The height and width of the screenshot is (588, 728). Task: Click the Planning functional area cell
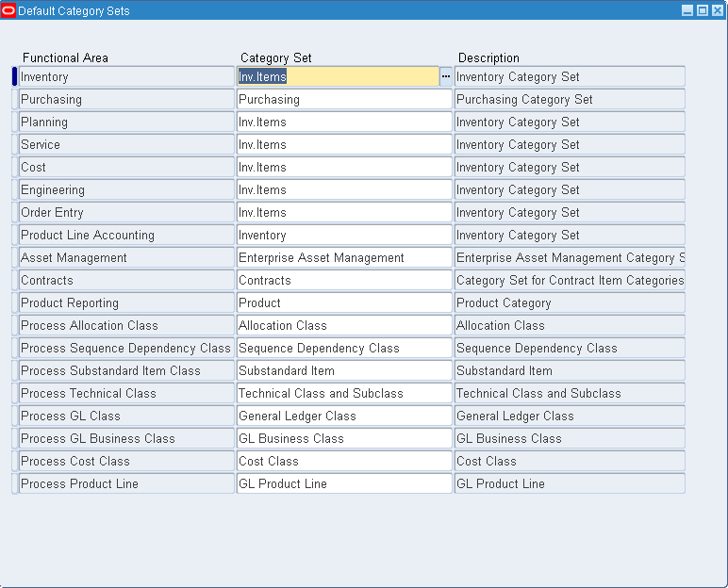pos(126,122)
